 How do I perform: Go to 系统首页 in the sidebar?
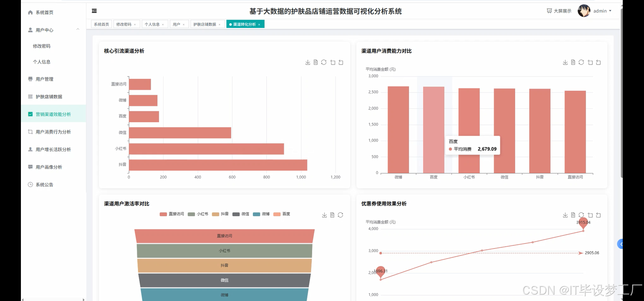coord(53,12)
